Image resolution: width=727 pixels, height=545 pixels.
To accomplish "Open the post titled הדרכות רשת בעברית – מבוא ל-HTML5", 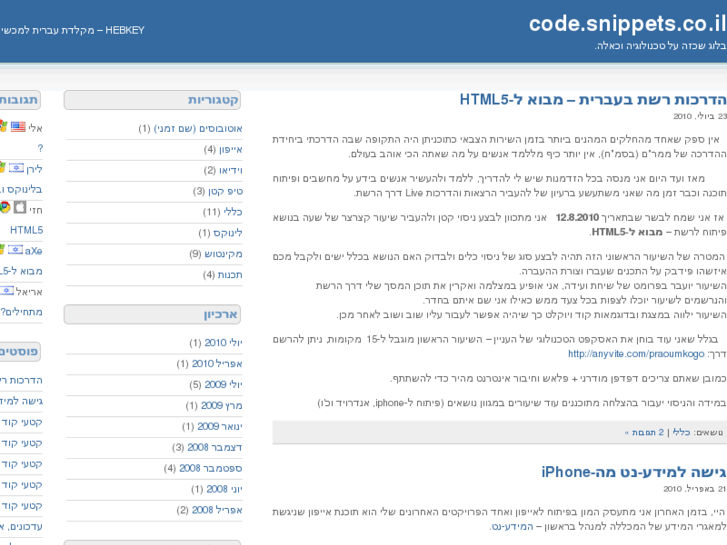I will (593, 100).
